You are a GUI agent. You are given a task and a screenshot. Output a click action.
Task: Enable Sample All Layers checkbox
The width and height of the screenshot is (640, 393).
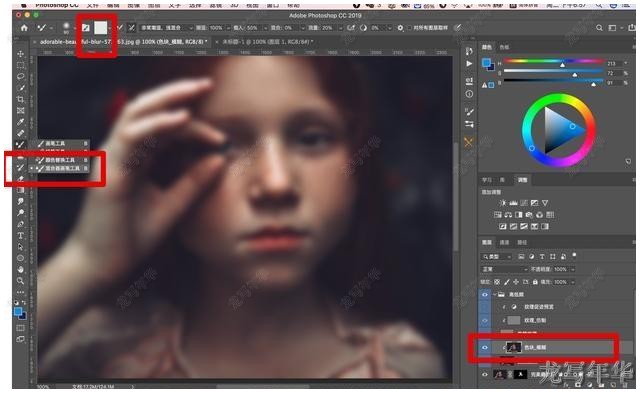(x=410, y=28)
